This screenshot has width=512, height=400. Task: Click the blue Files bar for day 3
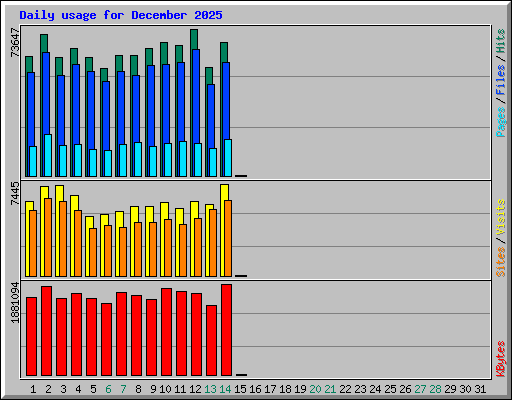pos(61,110)
